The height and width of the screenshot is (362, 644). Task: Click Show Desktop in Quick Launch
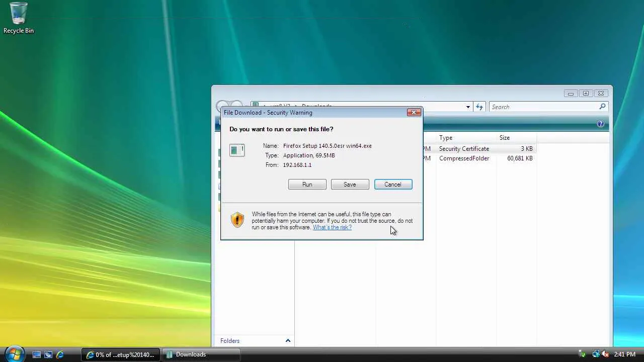pyautogui.click(x=37, y=354)
